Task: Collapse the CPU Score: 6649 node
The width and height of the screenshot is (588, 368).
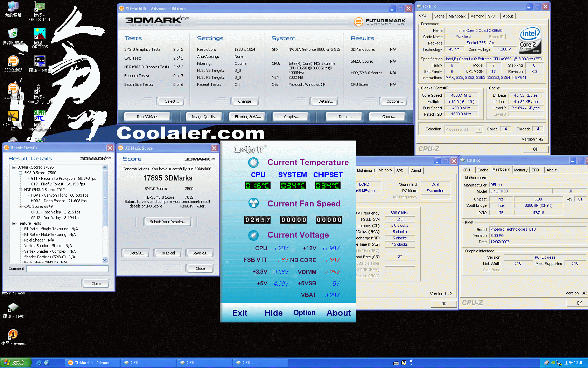Action: [x=21, y=206]
